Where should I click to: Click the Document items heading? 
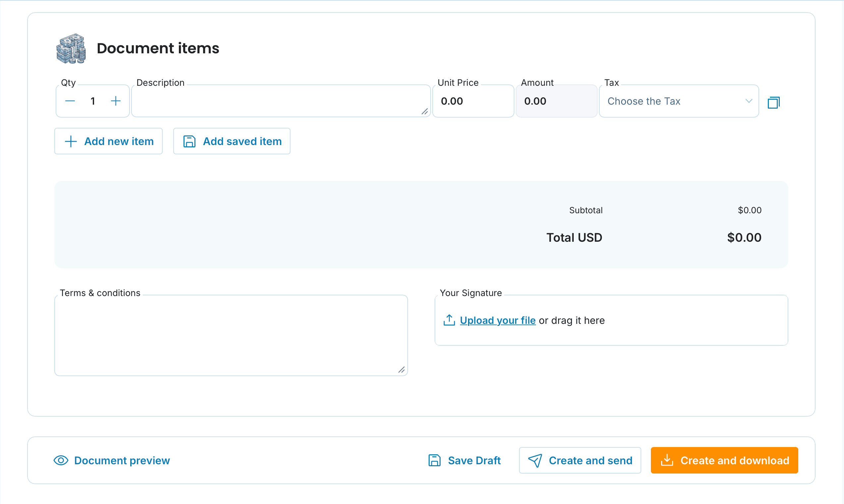tap(158, 48)
